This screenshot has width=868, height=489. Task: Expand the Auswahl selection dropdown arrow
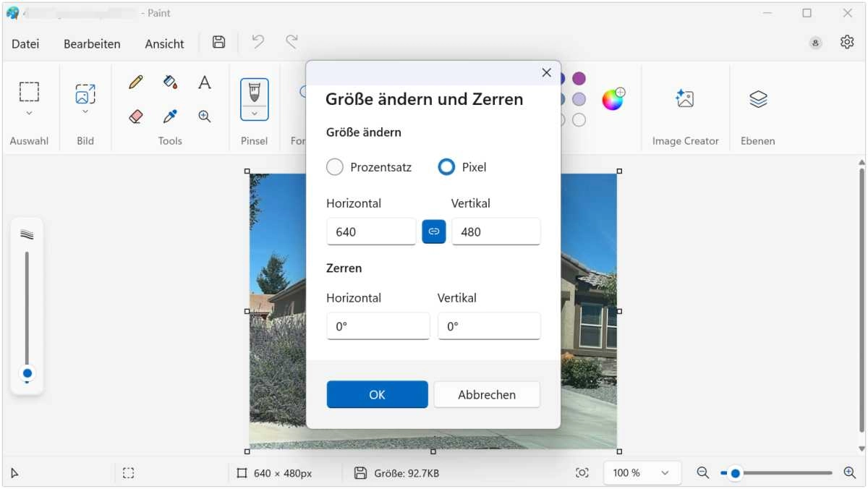coord(29,114)
